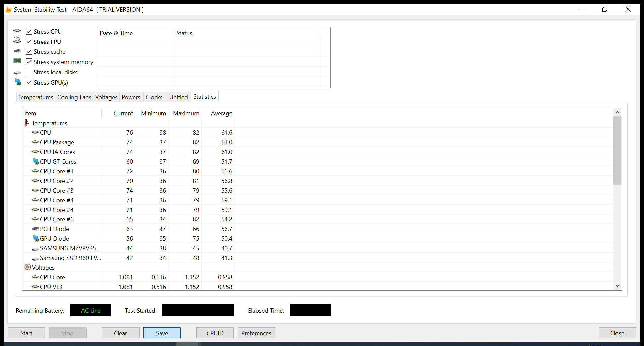Click the Item column header
Image resolution: width=644 pixels, height=346 pixels.
[62, 113]
